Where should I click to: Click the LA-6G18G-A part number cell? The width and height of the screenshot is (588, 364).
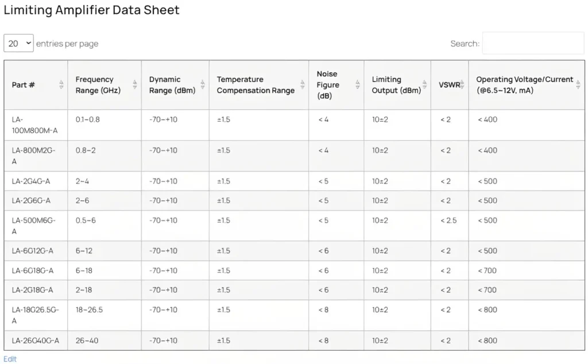click(x=33, y=270)
